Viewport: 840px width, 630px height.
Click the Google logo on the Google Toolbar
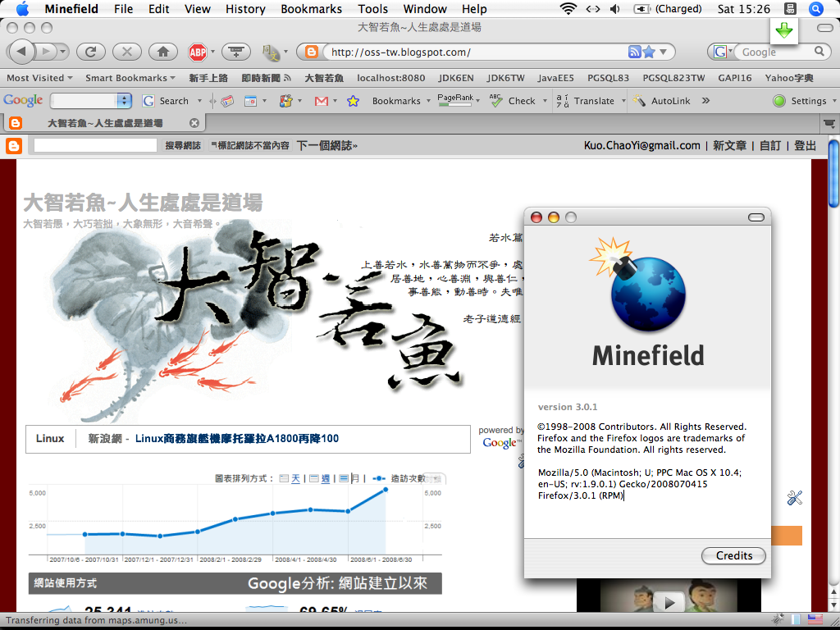click(x=23, y=101)
